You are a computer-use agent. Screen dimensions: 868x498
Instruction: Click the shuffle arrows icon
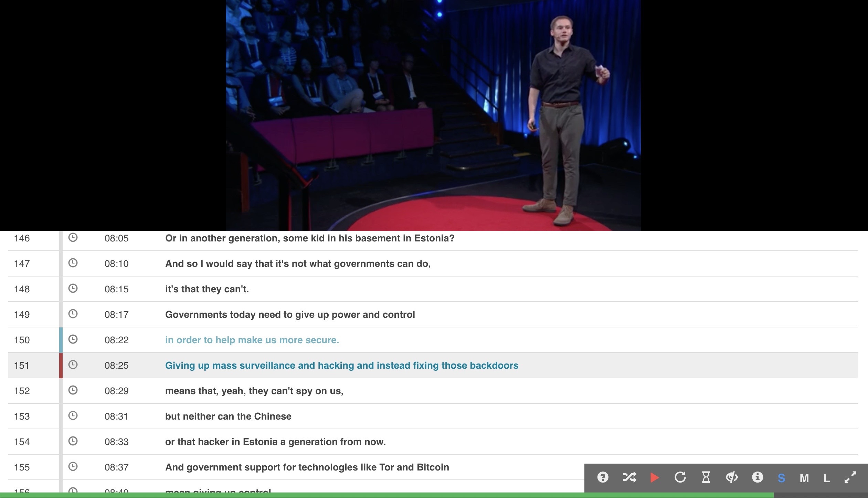[629, 477]
